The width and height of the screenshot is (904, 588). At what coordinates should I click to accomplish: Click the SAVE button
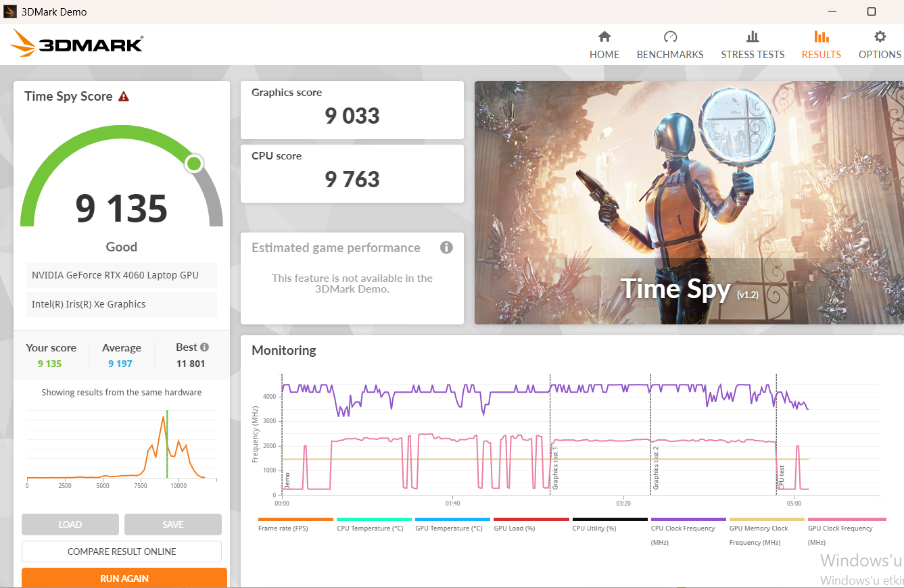(x=173, y=524)
